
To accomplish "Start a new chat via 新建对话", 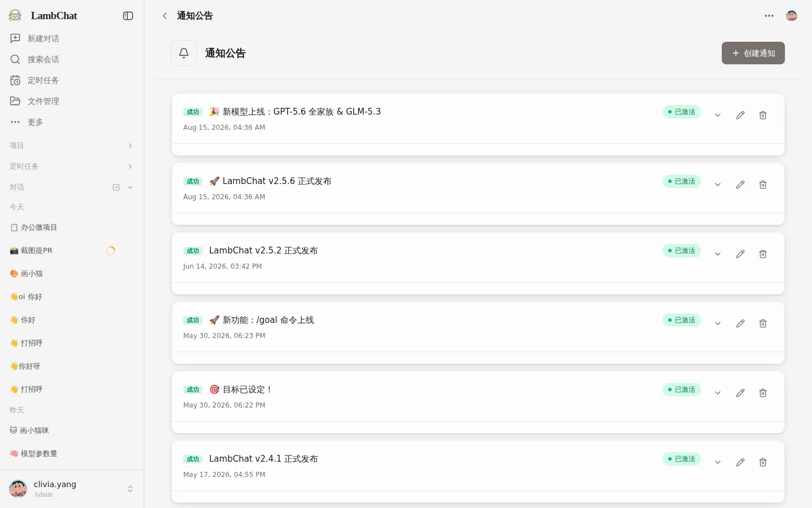I will click(x=72, y=38).
